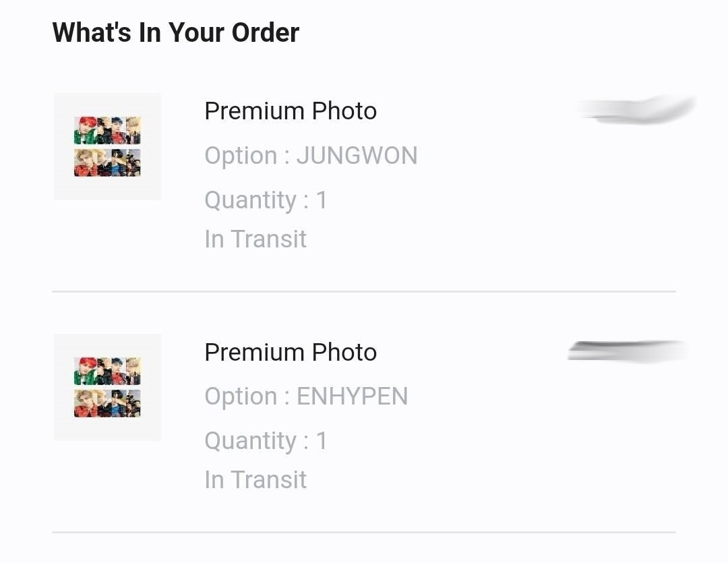This screenshot has height=563, width=728.
Task: Click the divider below the ENHYPEN item
Action: click(364, 532)
